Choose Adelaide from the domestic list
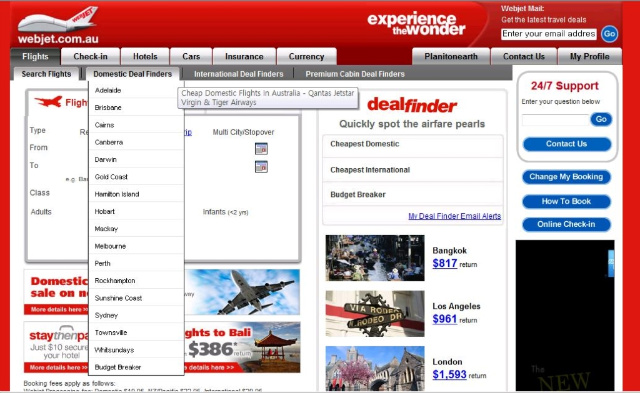 136,90
